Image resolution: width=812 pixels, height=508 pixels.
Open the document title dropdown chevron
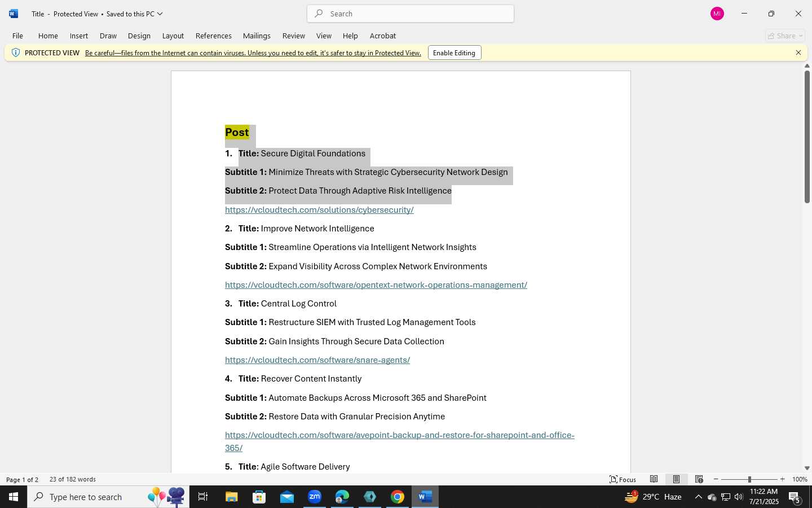[x=160, y=14]
